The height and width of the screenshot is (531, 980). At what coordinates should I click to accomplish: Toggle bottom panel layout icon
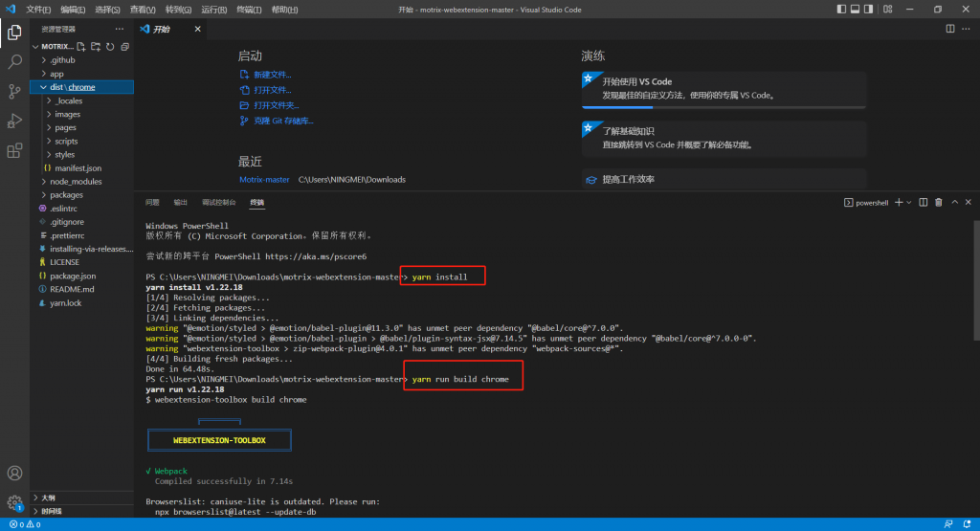(x=855, y=10)
